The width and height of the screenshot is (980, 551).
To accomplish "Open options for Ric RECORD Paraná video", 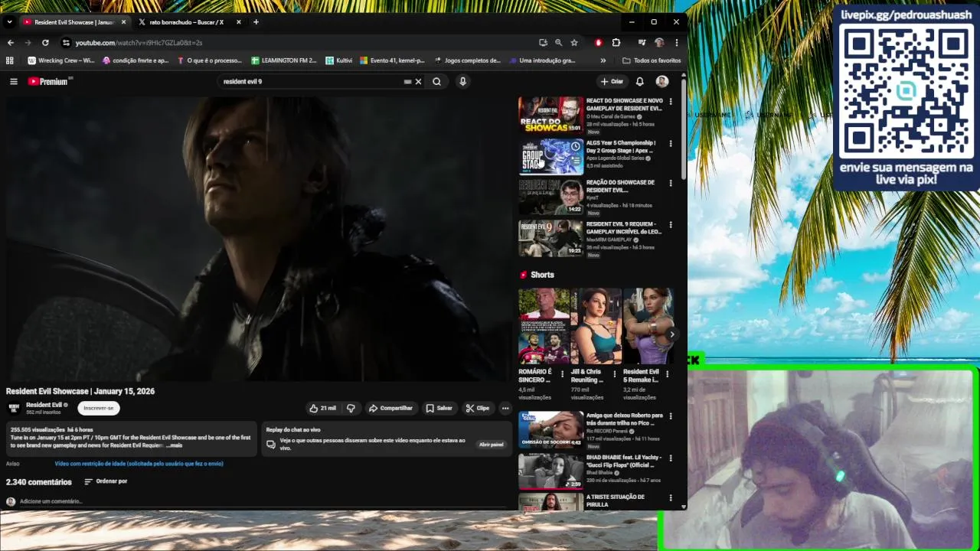I will pyautogui.click(x=671, y=417).
